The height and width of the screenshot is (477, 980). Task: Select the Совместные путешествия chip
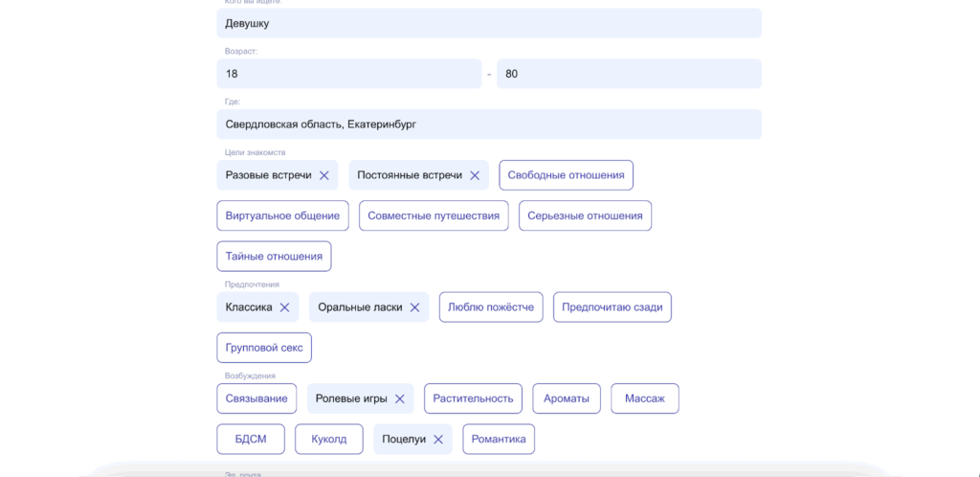tap(433, 216)
